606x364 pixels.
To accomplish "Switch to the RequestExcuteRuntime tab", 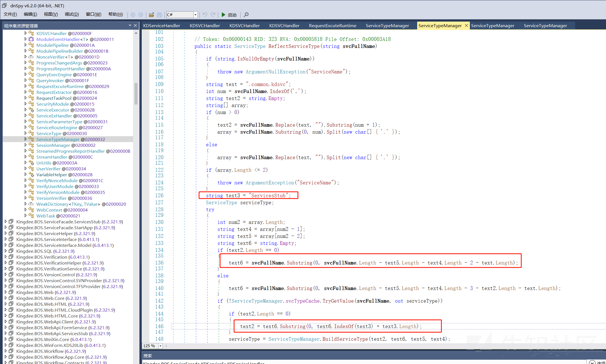I will [333, 25].
